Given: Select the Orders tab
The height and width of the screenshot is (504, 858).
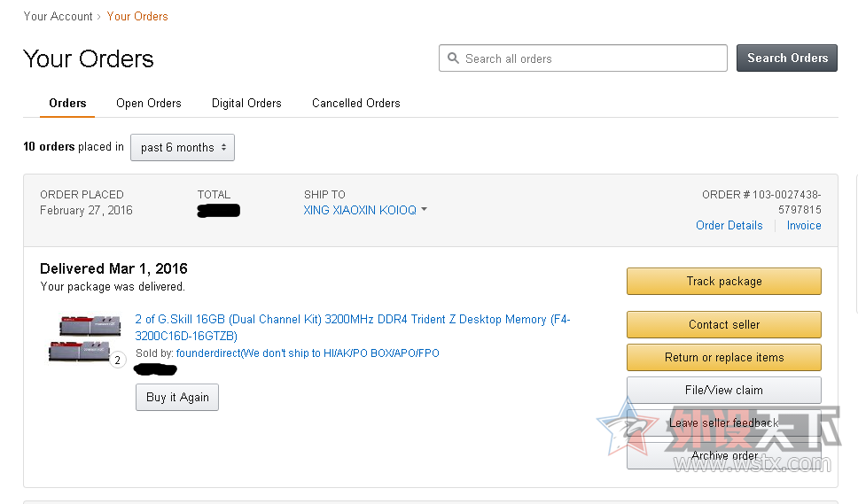Looking at the screenshot, I should [67, 103].
